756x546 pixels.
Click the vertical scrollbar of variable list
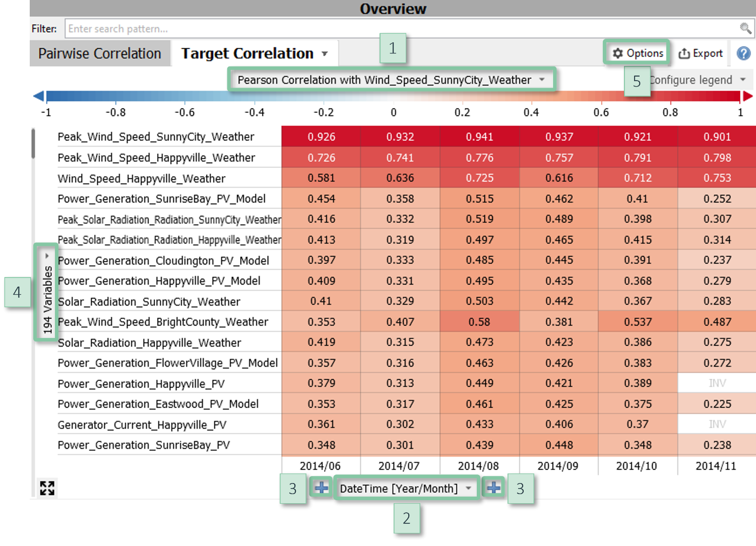(x=33, y=144)
